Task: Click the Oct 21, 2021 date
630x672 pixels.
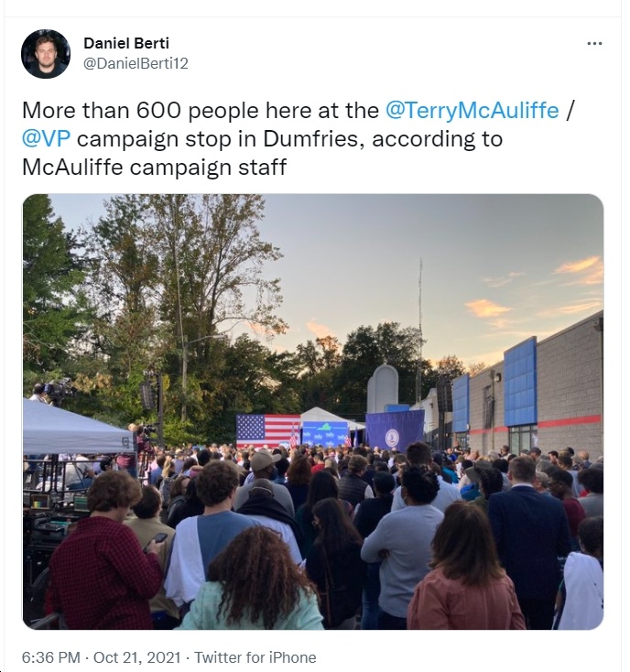Action: pos(136,657)
